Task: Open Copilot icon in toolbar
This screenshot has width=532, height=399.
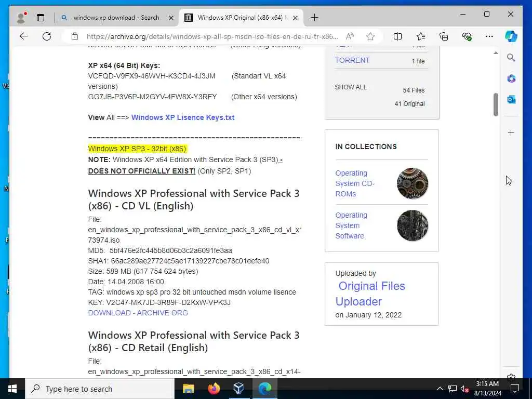Action: pos(511,36)
